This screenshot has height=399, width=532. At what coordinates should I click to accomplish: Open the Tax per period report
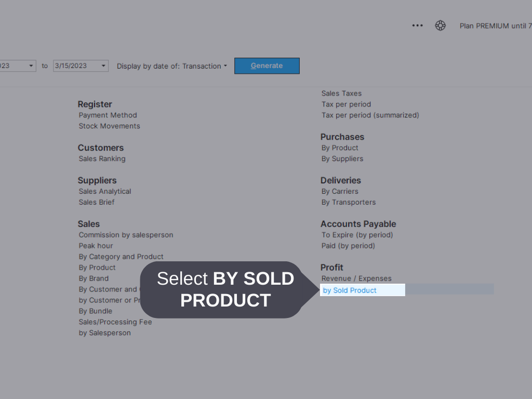346,104
